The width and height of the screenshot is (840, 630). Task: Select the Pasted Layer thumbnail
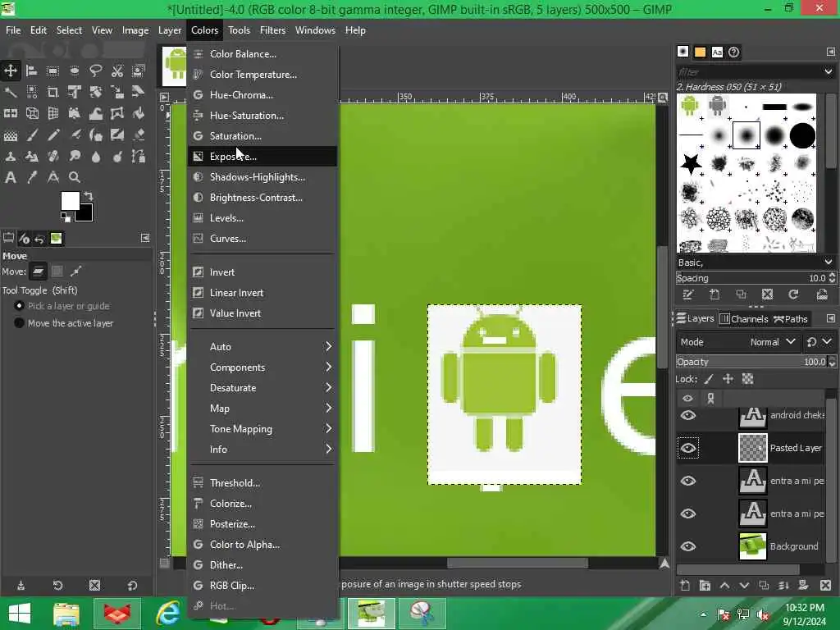point(753,448)
